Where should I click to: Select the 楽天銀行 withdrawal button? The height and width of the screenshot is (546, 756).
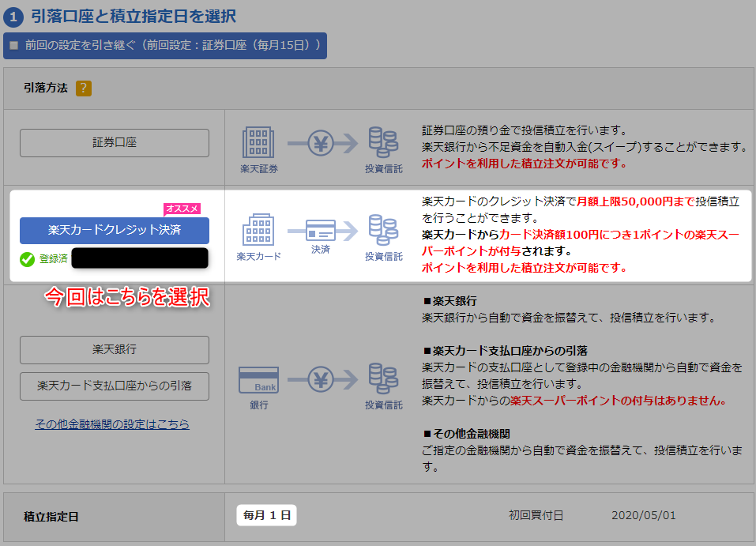(x=115, y=350)
